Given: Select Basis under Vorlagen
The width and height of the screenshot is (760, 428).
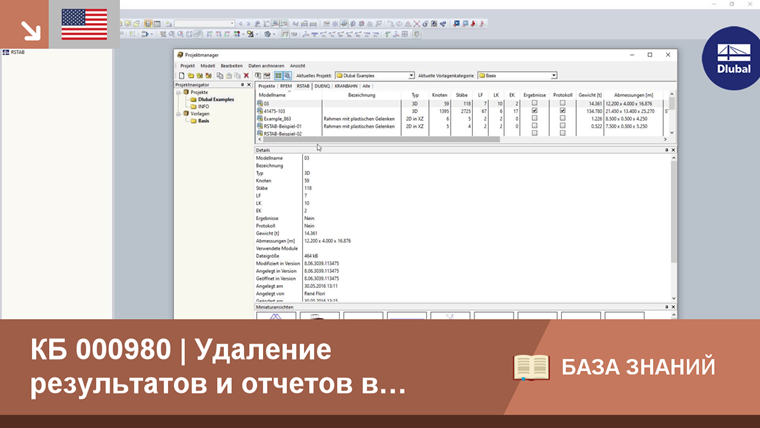Looking at the screenshot, I should 204,121.
